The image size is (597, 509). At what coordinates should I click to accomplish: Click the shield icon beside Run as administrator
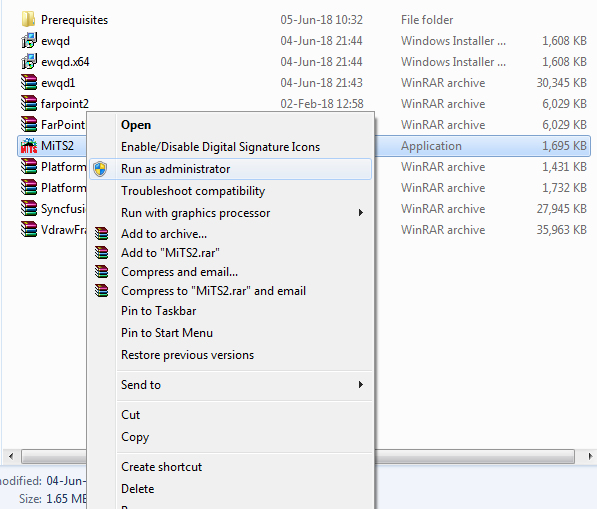coord(100,169)
